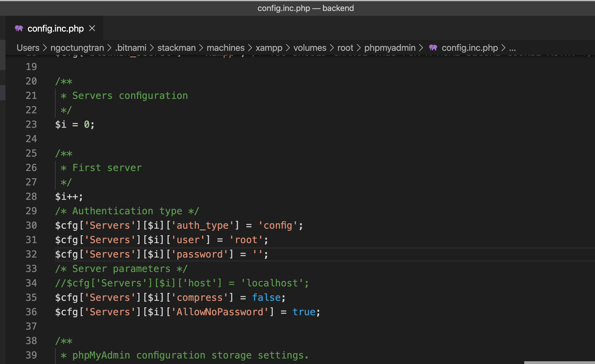Select the machines breadcrumb item
Viewport: 595px width, 364px height.
point(226,48)
